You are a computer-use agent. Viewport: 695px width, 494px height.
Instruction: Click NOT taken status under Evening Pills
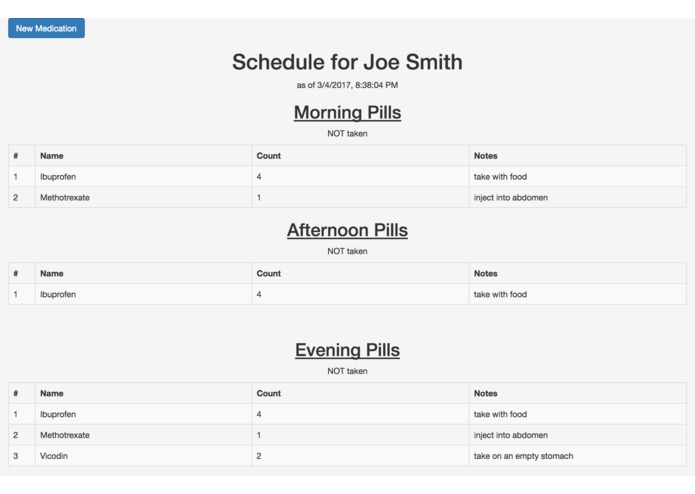(x=347, y=371)
